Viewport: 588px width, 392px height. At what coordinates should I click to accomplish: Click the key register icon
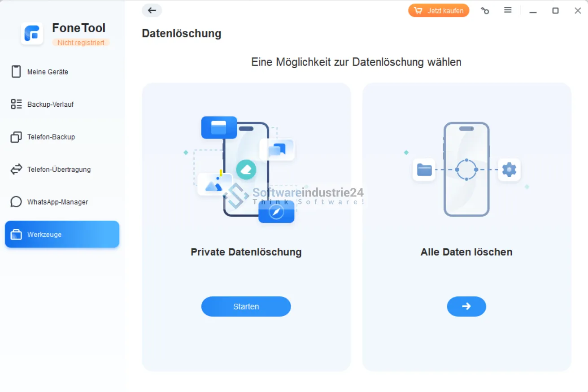(x=485, y=10)
